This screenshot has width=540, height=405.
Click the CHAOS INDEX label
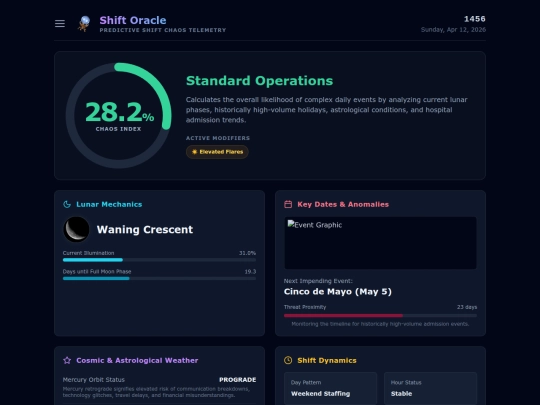coord(118,129)
